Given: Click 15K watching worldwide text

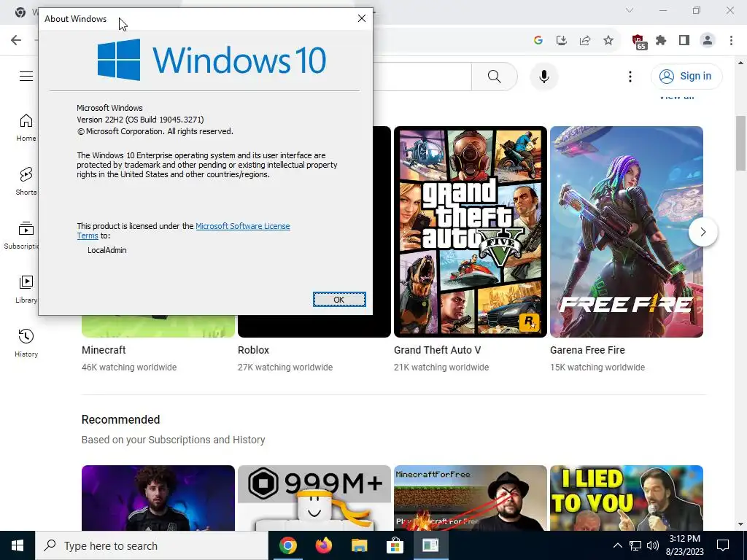Looking at the screenshot, I should click(x=597, y=367).
